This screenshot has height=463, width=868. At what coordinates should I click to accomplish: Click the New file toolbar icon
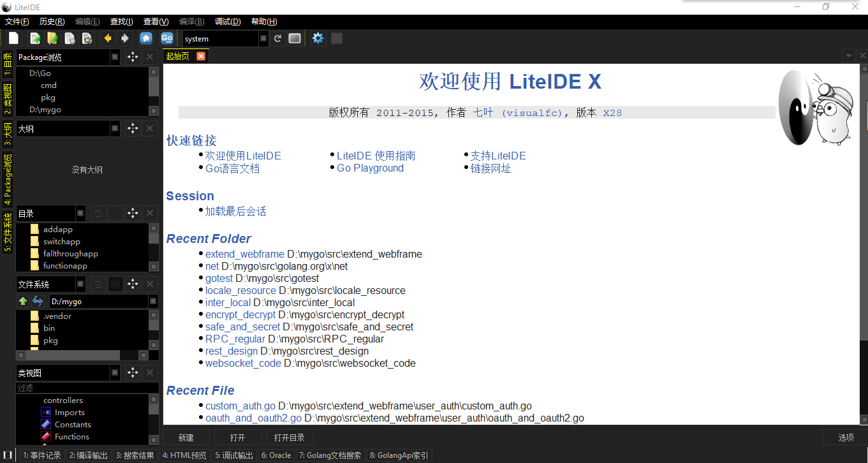coord(13,38)
